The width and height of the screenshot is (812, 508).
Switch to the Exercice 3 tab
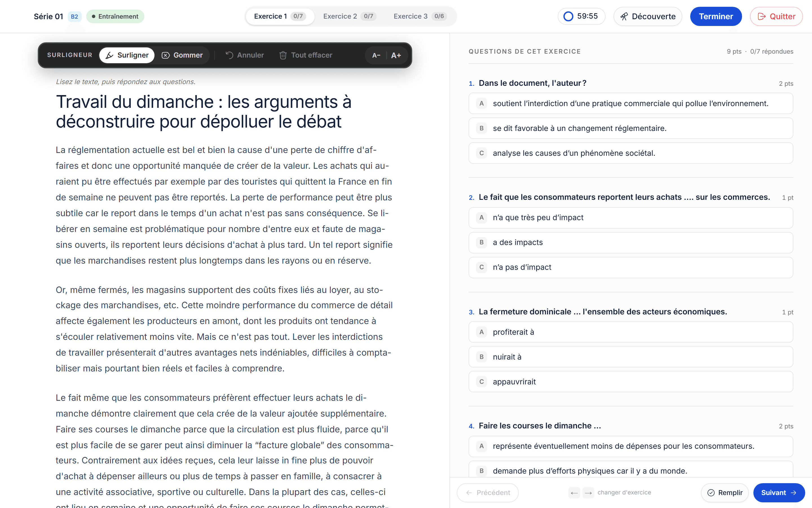(x=420, y=16)
